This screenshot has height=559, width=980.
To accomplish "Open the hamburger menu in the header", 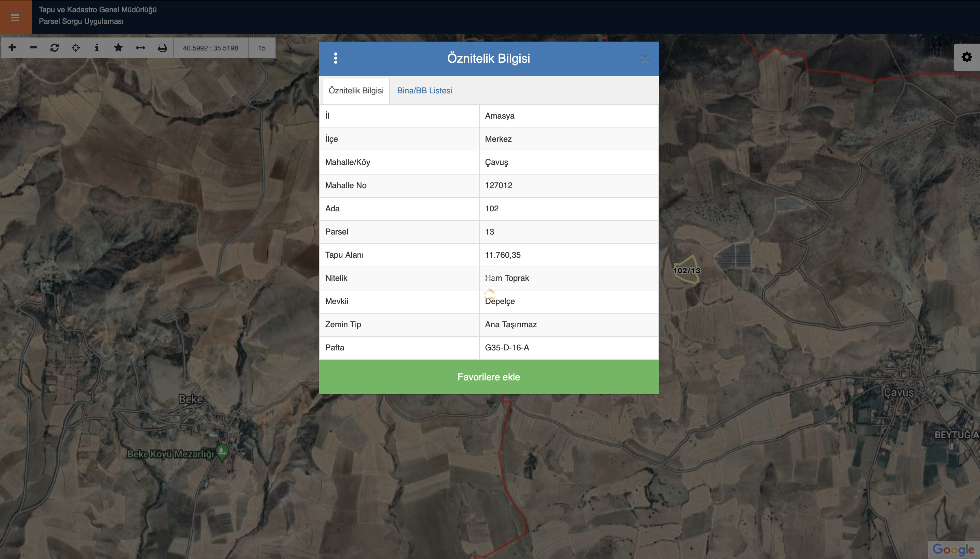I will point(15,17).
